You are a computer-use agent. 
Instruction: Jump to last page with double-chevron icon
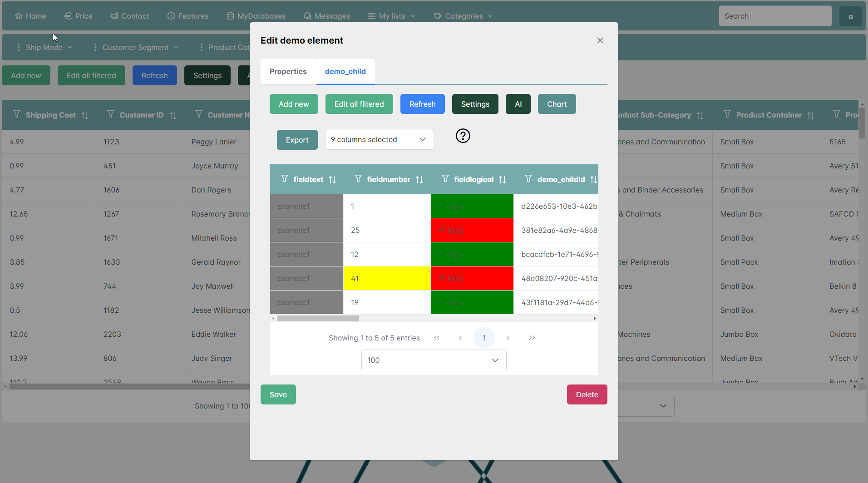[532, 338]
